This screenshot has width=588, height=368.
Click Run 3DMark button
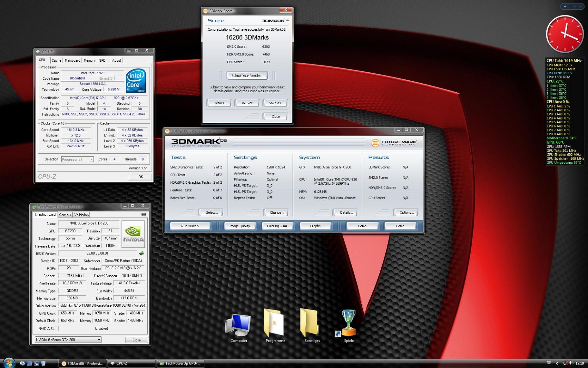[190, 226]
